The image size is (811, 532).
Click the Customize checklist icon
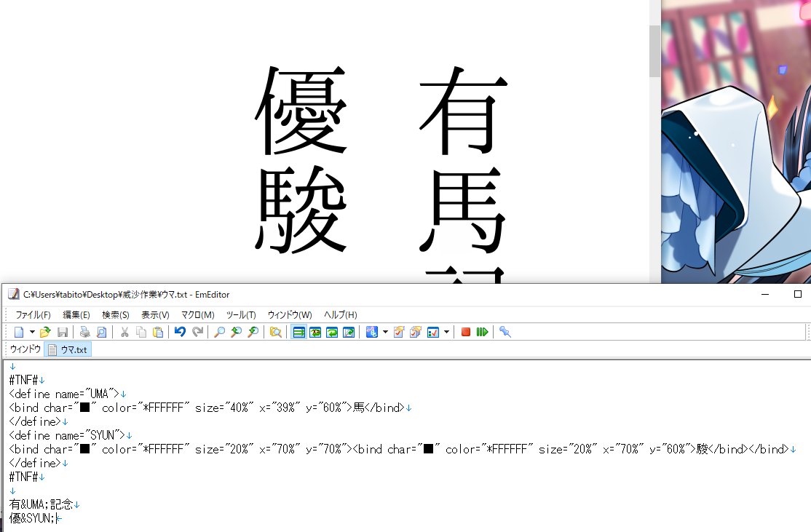pos(433,332)
